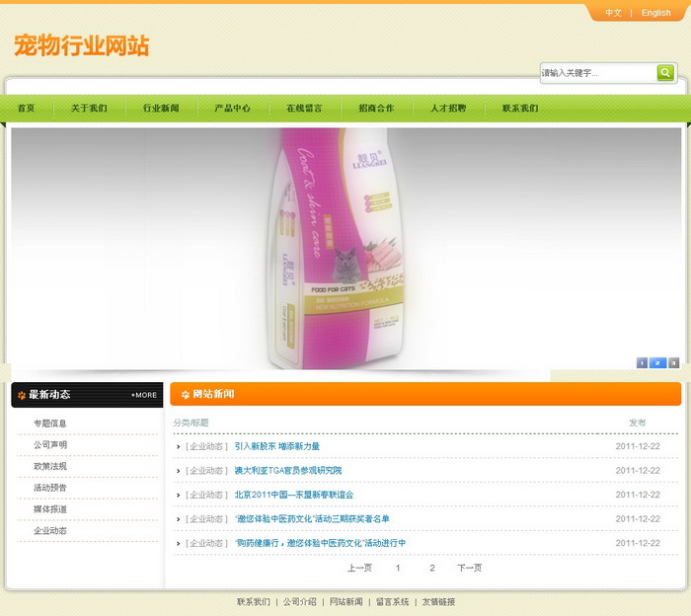Open 留言系统 link in footer
Image resolution: width=691 pixels, height=616 pixels.
click(x=392, y=601)
